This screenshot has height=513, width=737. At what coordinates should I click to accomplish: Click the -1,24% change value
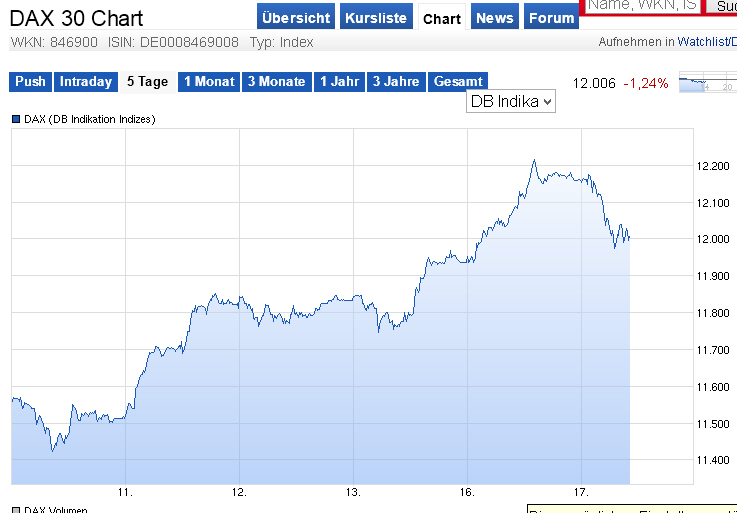click(x=646, y=83)
